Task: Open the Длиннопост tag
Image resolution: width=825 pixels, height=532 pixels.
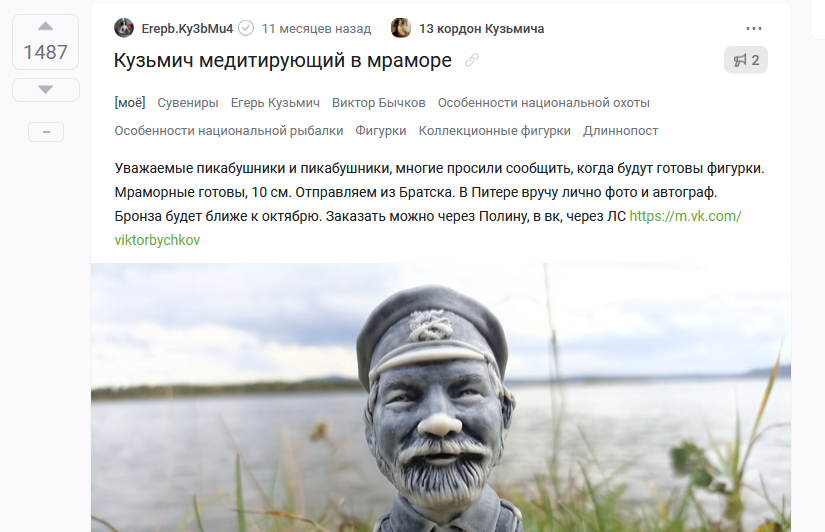Action: 620,131
